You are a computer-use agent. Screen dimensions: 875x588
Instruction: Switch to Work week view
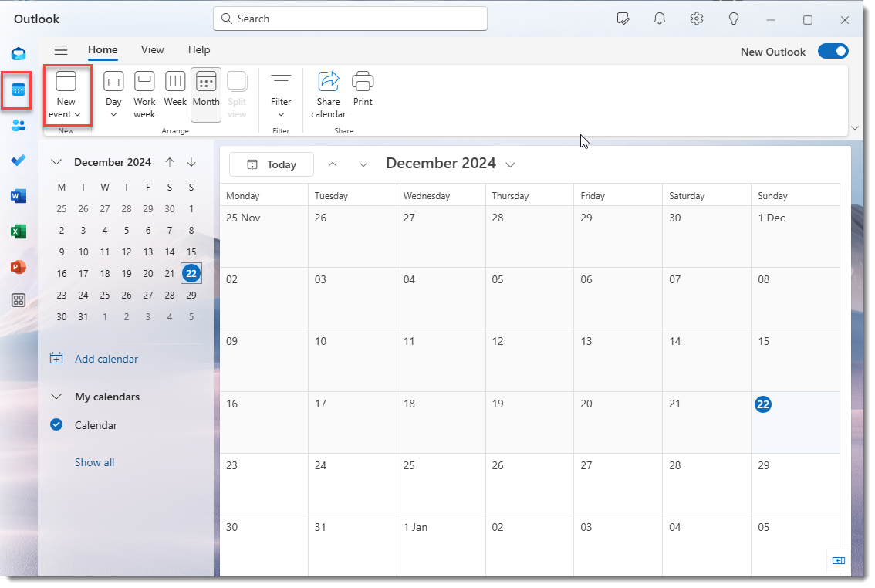[144, 92]
